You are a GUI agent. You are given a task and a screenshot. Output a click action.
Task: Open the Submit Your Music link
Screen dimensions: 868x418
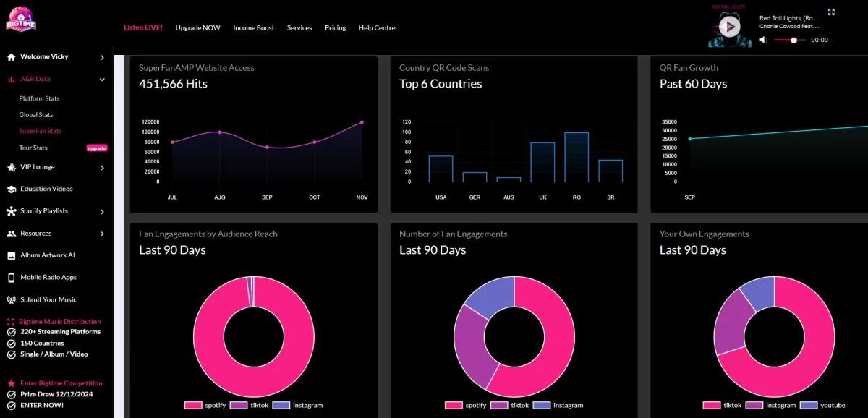pos(48,299)
